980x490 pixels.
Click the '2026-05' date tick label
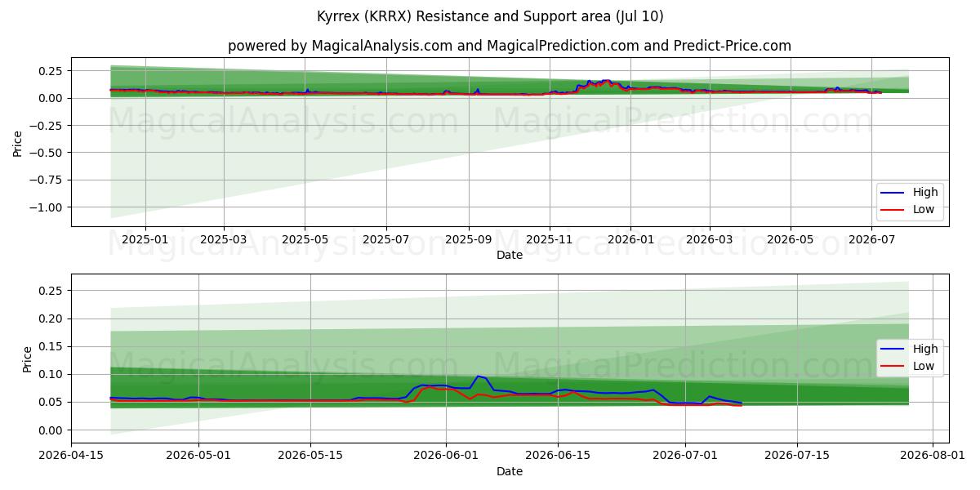pyautogui.click(x=791, y=239)
